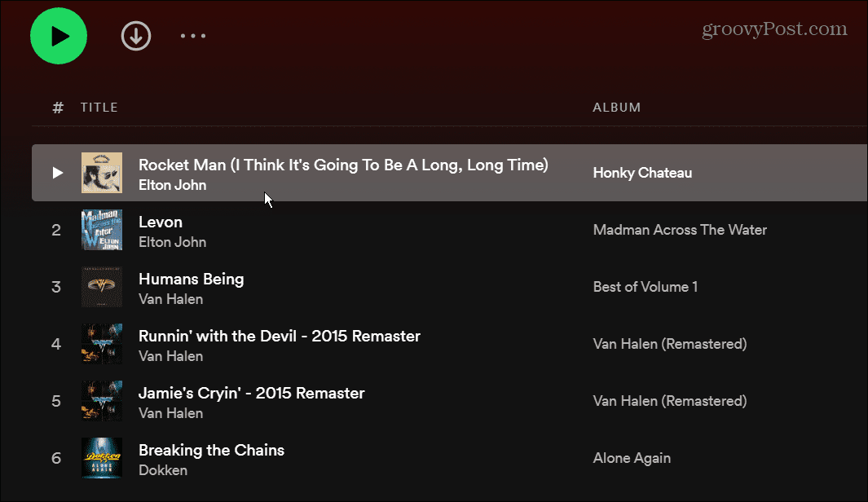Select the Runnin' with the Devil track title
Screen dimensions: 868x502
280,336
